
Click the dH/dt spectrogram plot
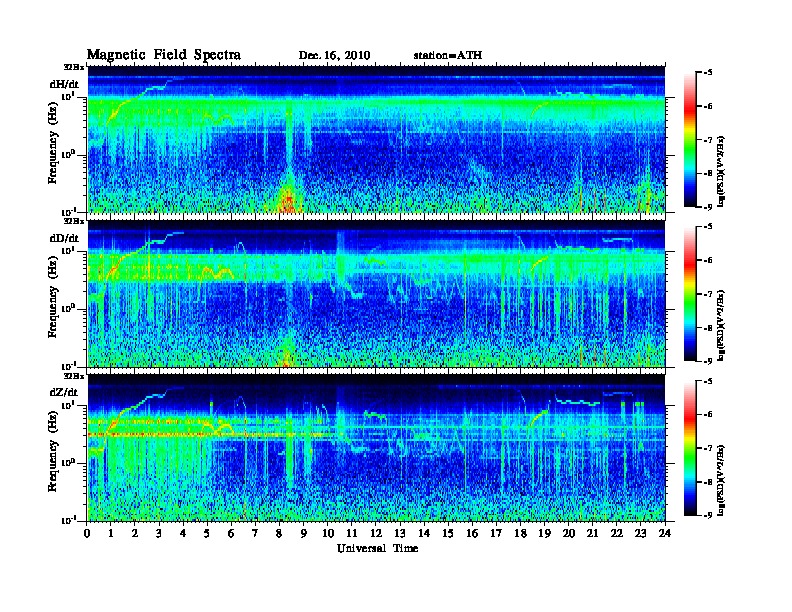pyautogui.click(x=376, y=139)
